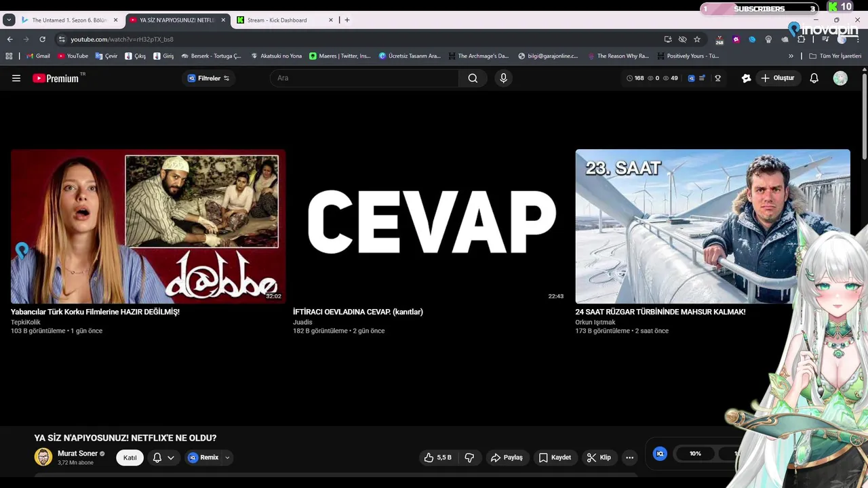868x488 pixels.
Task: Dislike the video with thumbs-down
Action: [469, 457]
